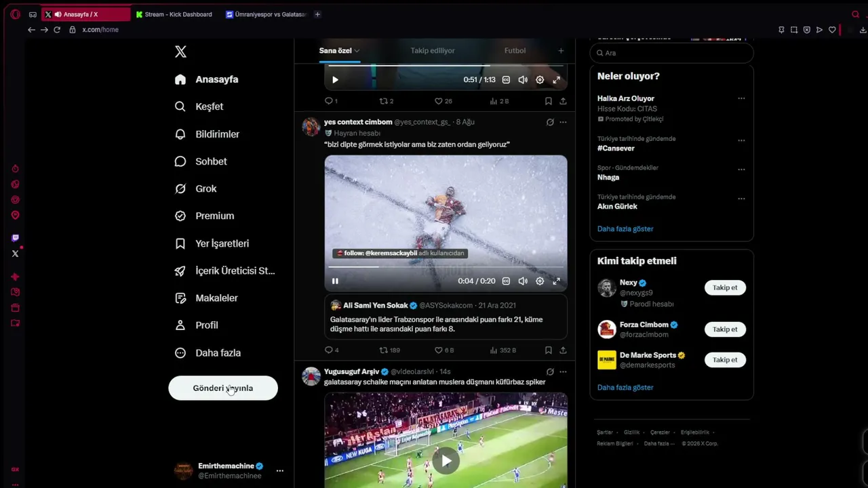
Task: Launch Grok from the left navigation
Action: tap(196, 188)
